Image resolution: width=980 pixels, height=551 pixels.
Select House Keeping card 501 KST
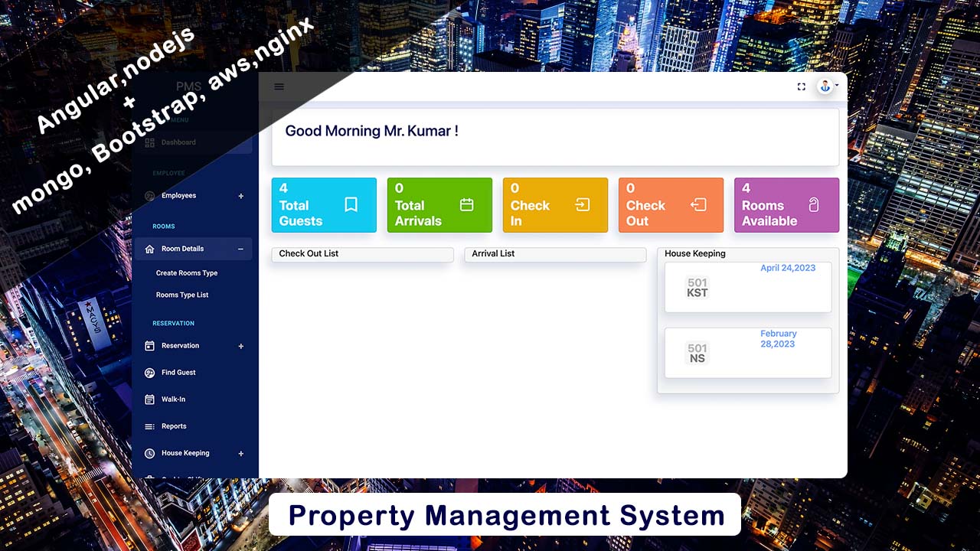[748, 287]
